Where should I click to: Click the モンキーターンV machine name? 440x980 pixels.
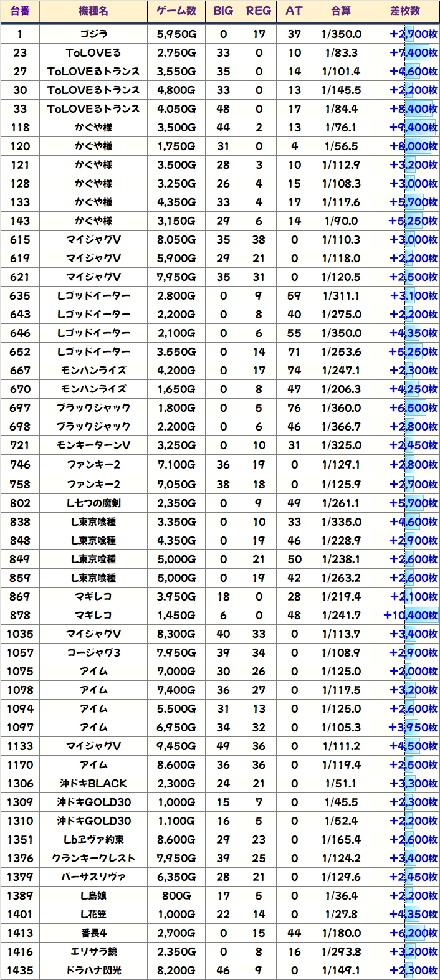pos(93,445)
